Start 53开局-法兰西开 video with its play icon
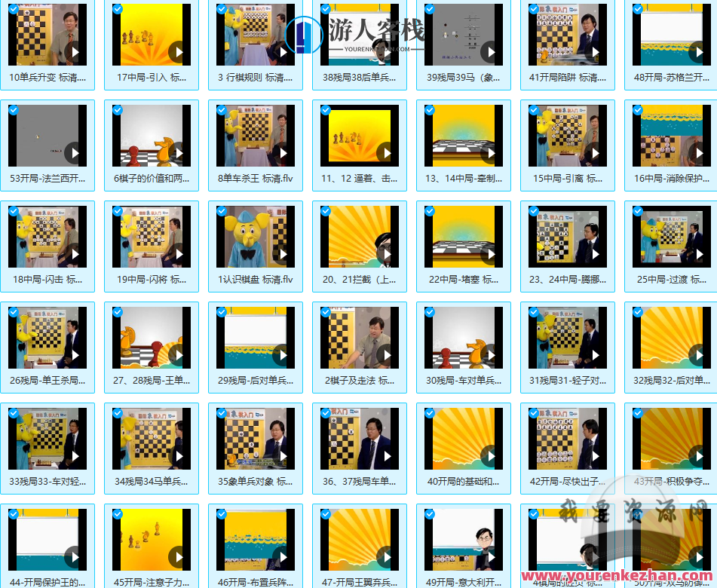 tap(75, 153)
